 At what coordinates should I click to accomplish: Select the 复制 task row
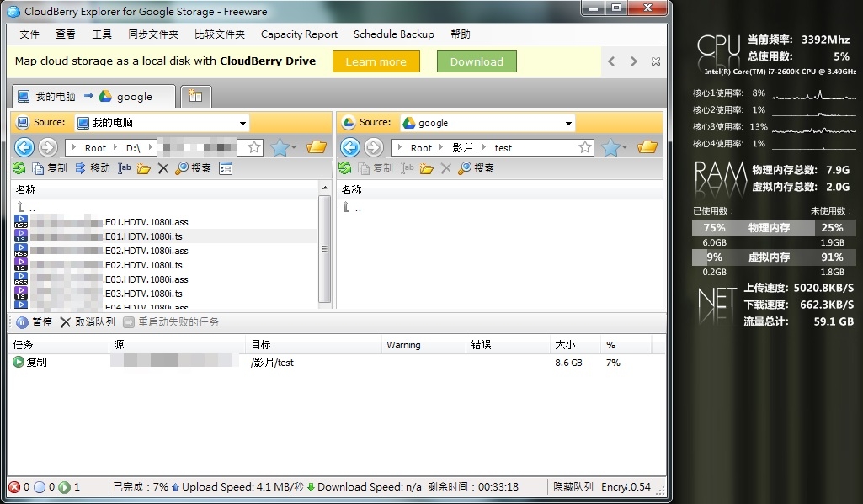[x=336, y=362]
